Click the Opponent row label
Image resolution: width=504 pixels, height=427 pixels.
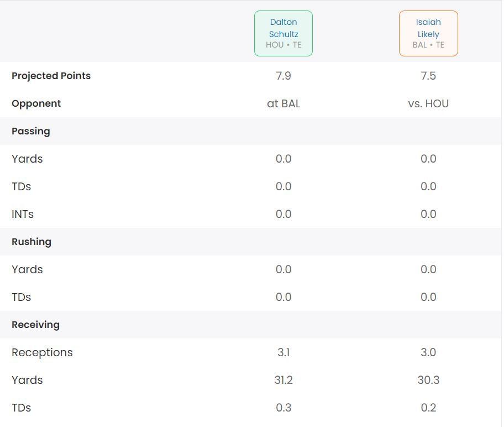pos(36,103)
